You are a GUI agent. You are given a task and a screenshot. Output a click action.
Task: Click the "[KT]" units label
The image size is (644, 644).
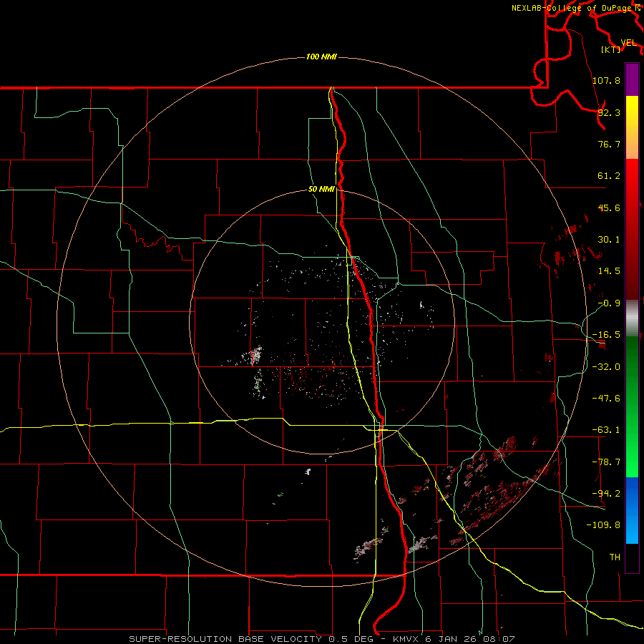[611, 49]
